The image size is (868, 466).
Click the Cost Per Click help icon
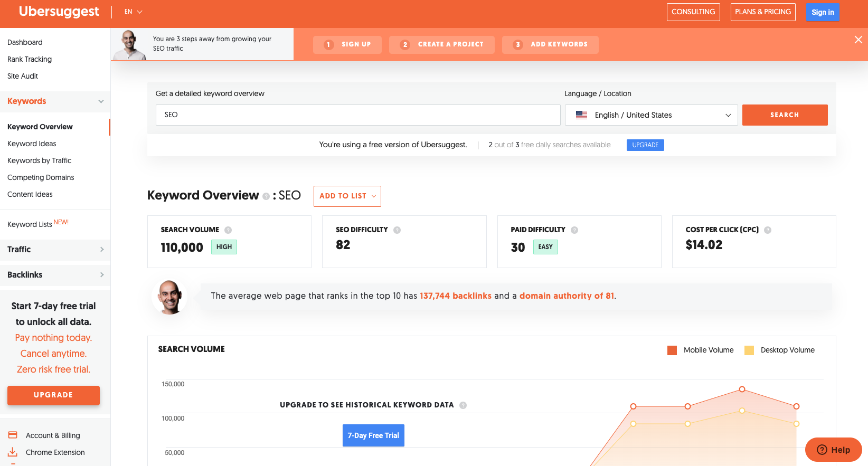768,230
